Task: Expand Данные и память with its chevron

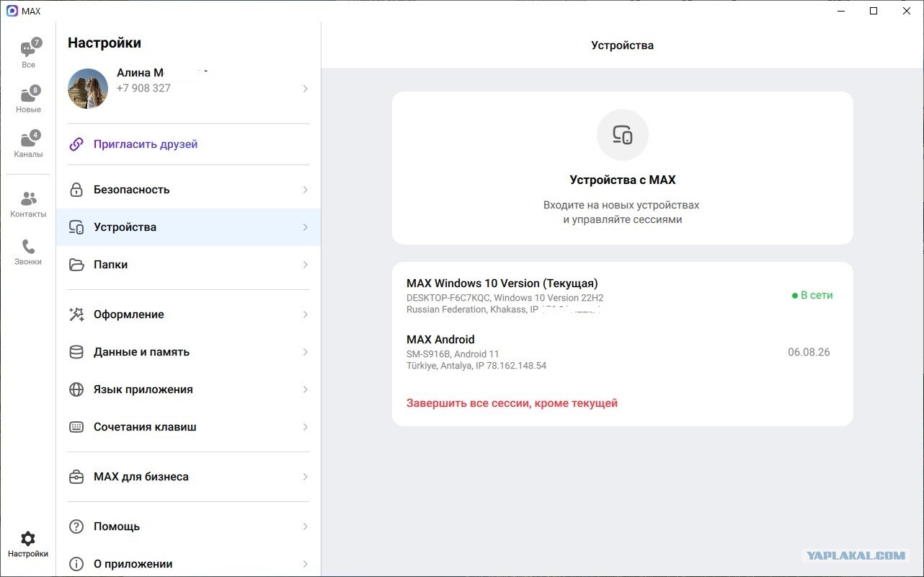Action: (306, 352)
